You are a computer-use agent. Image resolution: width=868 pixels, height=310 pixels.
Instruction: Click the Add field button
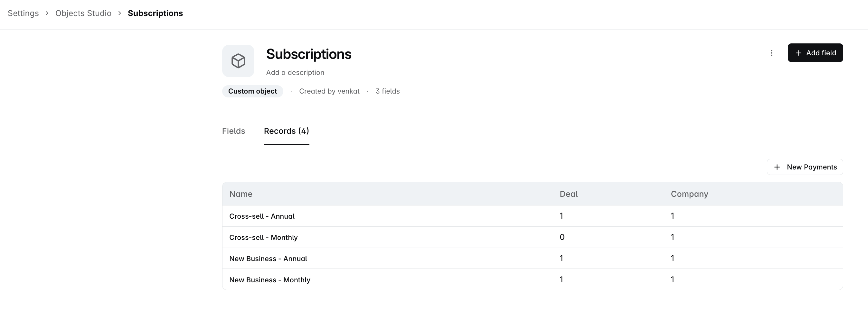(x=815, y=53)
